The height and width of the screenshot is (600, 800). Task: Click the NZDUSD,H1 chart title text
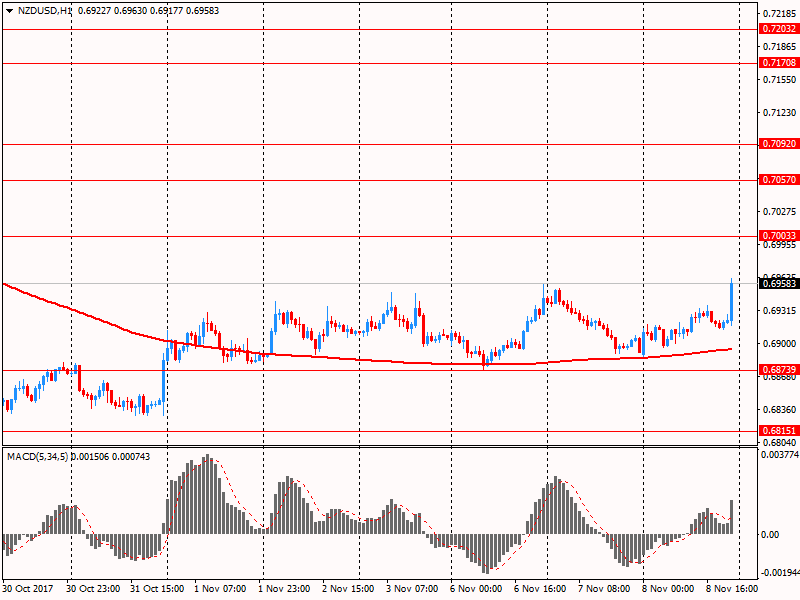(44, 11)
